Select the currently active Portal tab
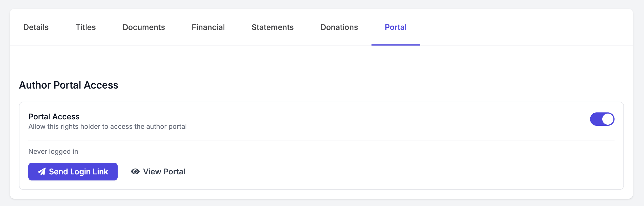644x206 pixels. pos(395,27)
